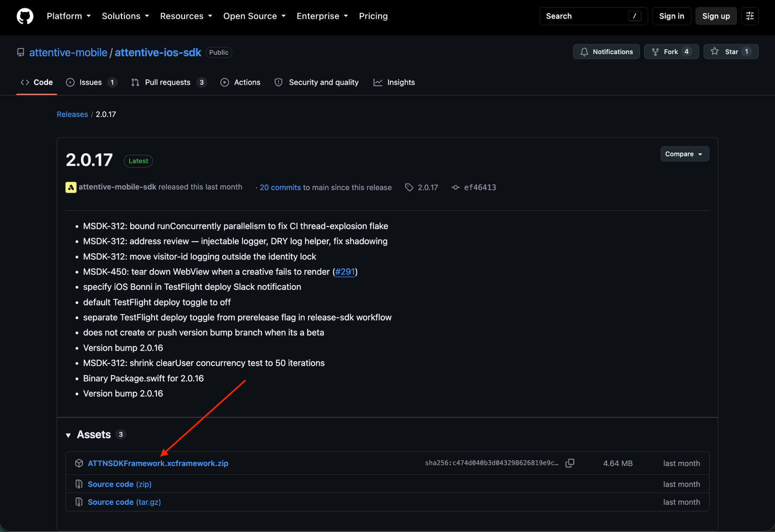Click the Pull requests branch icon

pyautogui.click(x=135, y=82)
